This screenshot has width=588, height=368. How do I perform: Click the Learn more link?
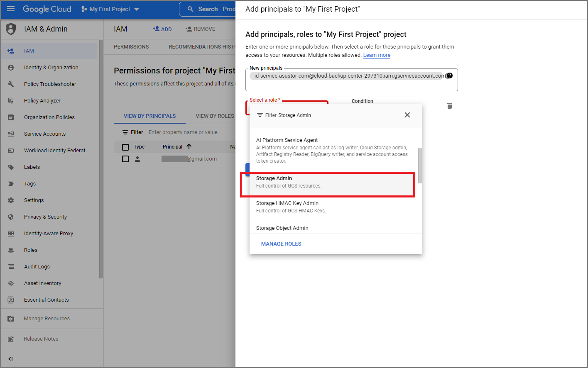(x=377, y=55)
